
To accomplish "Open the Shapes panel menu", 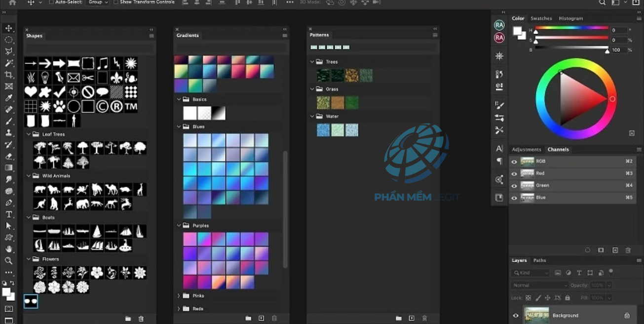I will (x=152, y=36).
